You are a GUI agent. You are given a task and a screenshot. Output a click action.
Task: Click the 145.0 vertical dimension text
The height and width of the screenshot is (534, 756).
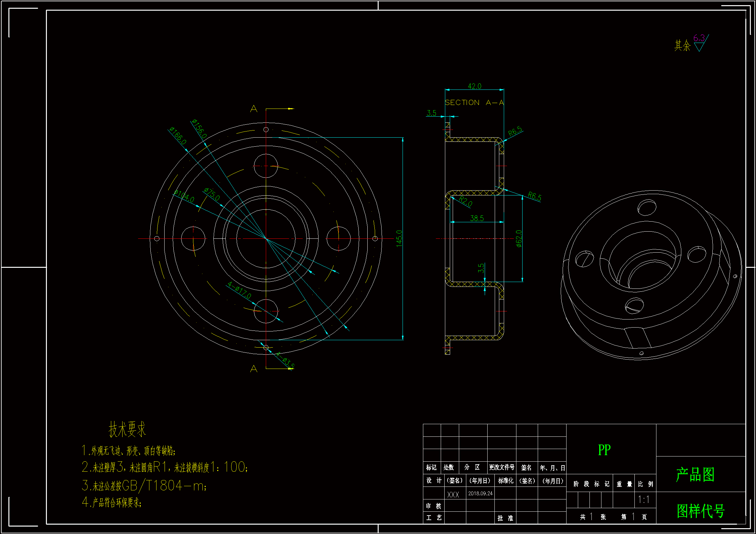(x=399, y=238)
